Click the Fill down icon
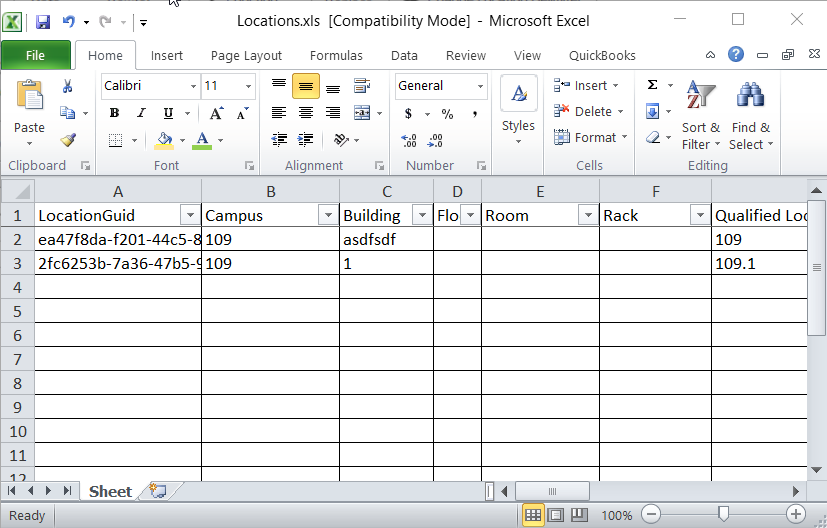This screenshot has height=528, width=827. click(x=652, y=111)
